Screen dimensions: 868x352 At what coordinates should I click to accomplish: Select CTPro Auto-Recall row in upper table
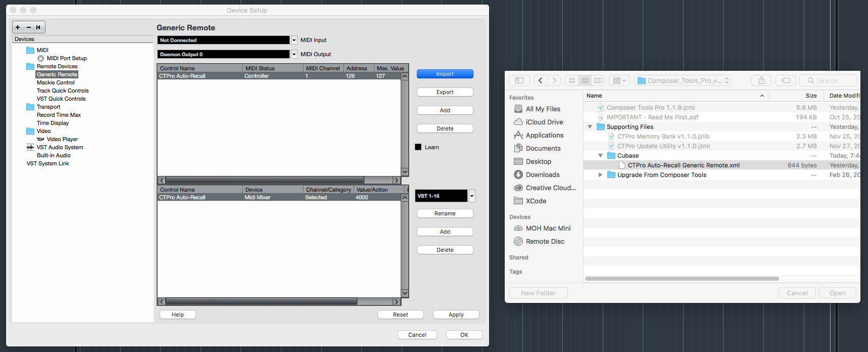[279, 76]
